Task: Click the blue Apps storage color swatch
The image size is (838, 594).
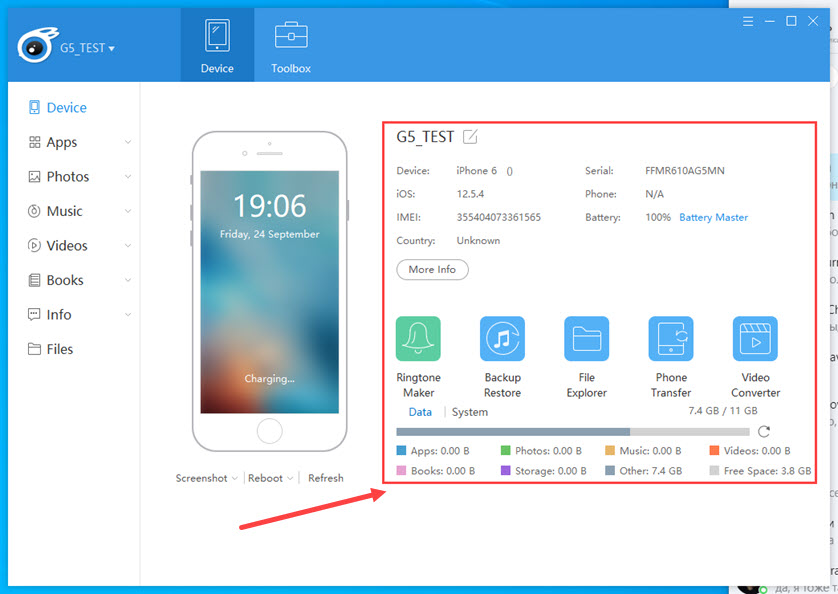Action: (x=401, y=450)
